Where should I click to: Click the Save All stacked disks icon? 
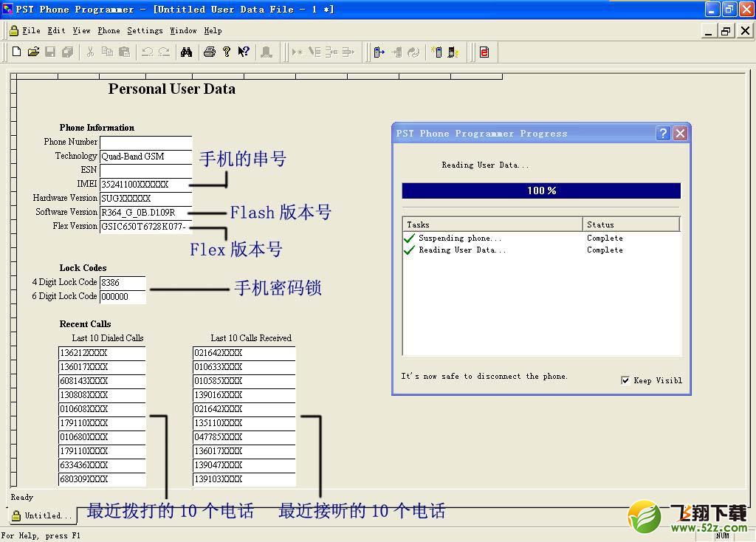point(67,52)
